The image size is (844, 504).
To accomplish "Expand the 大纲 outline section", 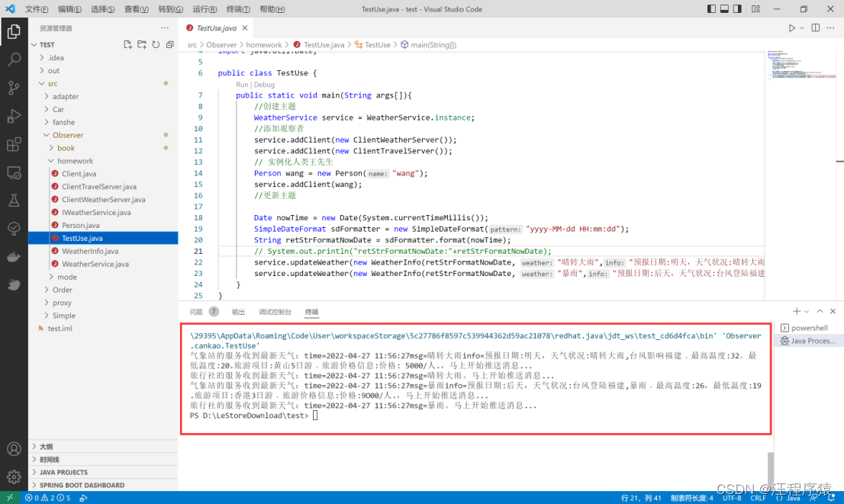I will pyautogui.click(x=103, y=447).
